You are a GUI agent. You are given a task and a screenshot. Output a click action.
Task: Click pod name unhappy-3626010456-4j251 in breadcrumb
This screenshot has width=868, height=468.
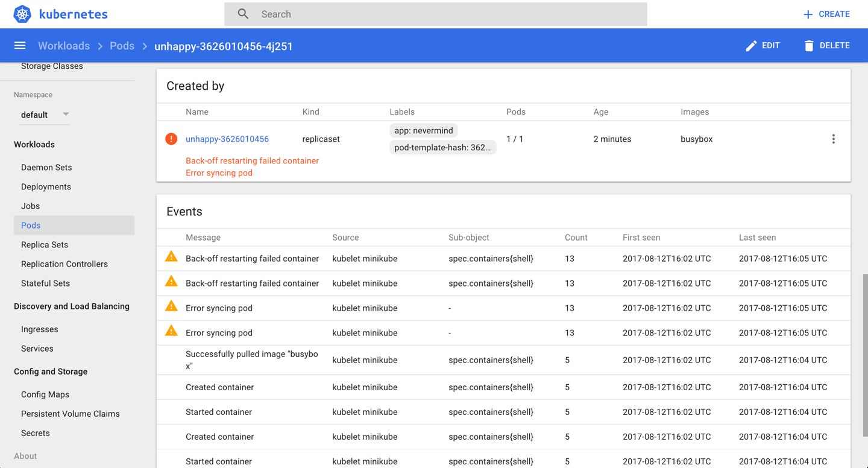tap(224, 46)
